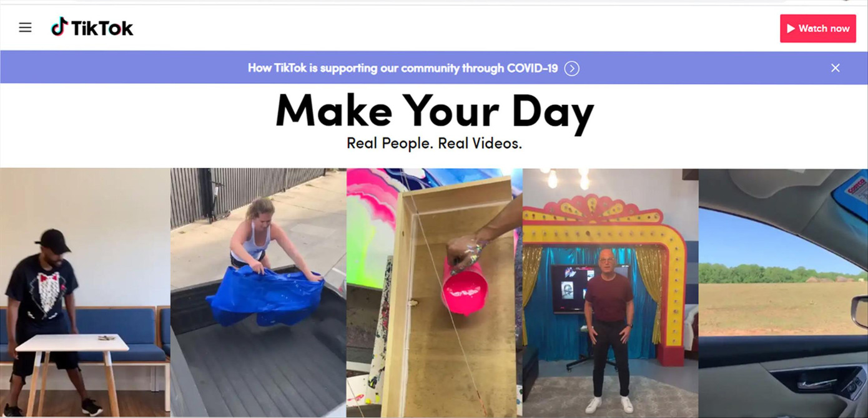Screen dimensions: 868x418
Task: Click the Costco card on car visor
Action: click(852, 195)
